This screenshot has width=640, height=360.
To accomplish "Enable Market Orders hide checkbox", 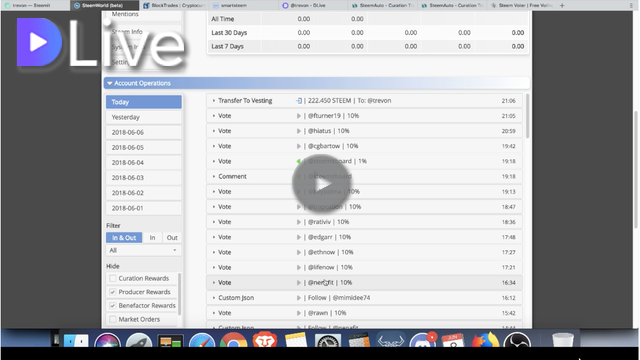I will [113, 320].
